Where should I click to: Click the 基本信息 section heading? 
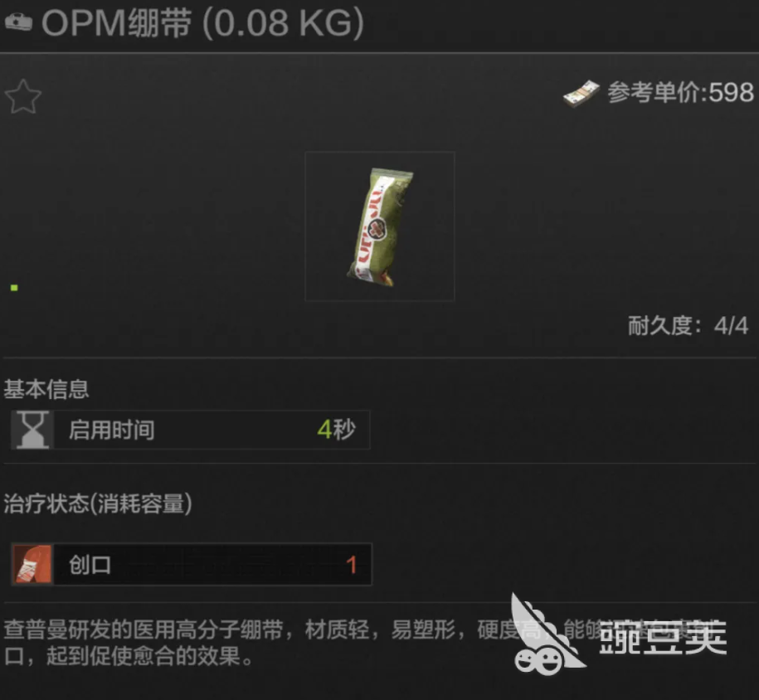[x=46, y=389]
